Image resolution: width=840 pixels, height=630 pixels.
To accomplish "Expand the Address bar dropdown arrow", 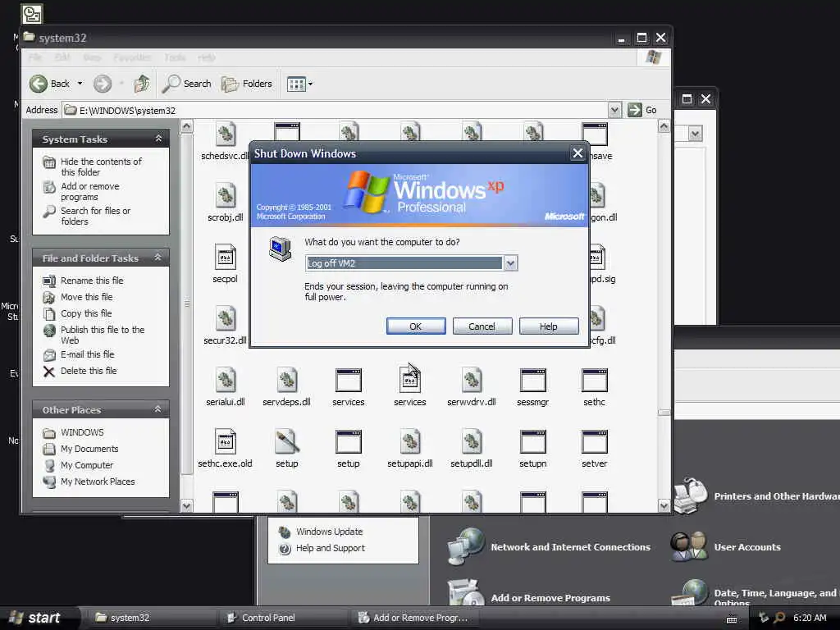I will pyautogui.click(x=614, y=111).
